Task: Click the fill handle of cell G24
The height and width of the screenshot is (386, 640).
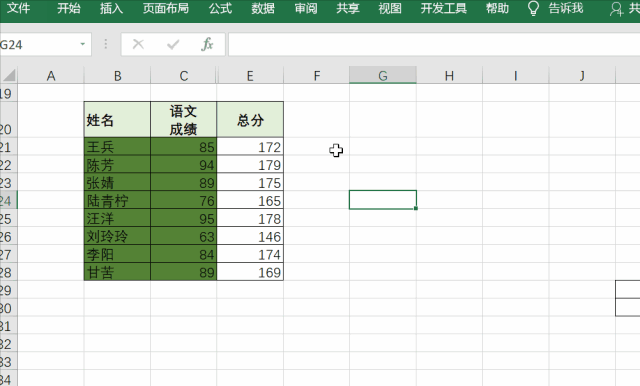Action: click(416, 208)
